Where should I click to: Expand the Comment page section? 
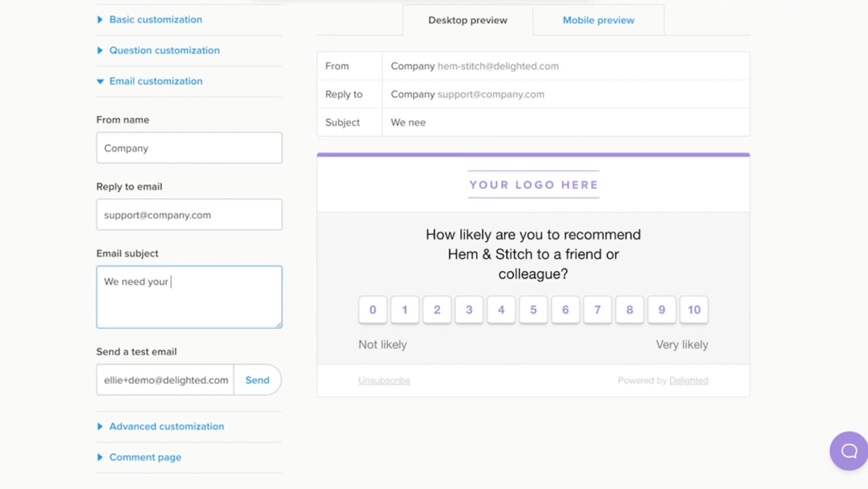(x=145, y=456)
